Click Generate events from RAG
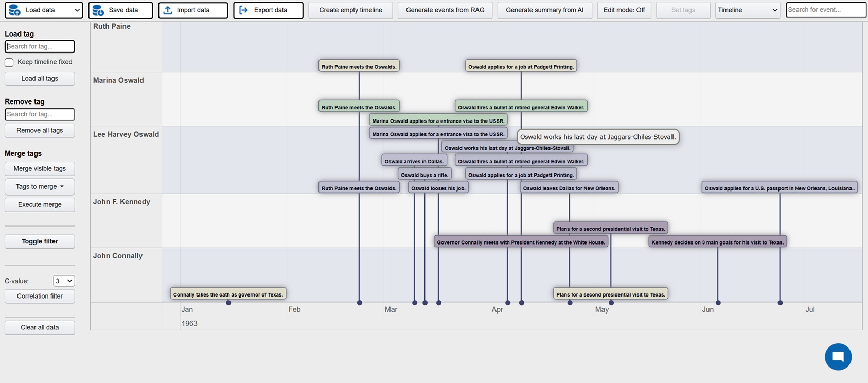Image resolution: width=868 pixels, height=383 pixels. pos(445,10)
